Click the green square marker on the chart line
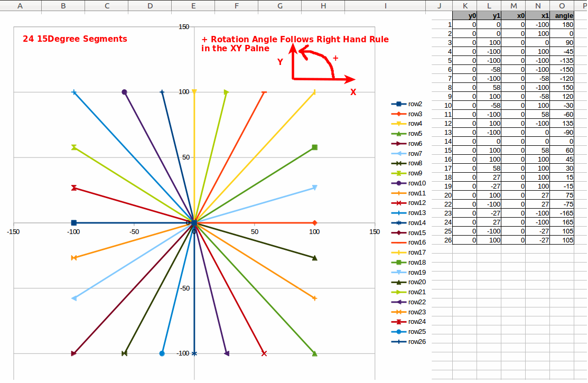Image resolution: width=588 pixels, height=383 pixels. tap(314, 147)
